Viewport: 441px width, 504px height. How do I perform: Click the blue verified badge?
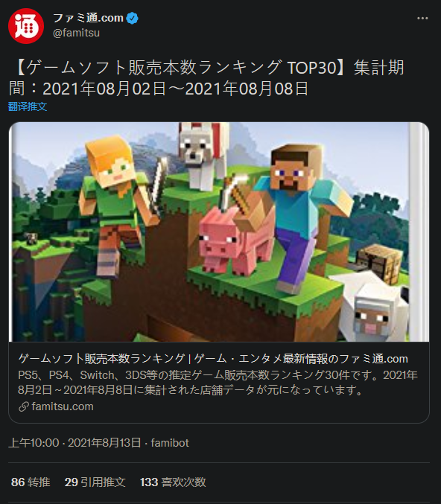[132, 18]
